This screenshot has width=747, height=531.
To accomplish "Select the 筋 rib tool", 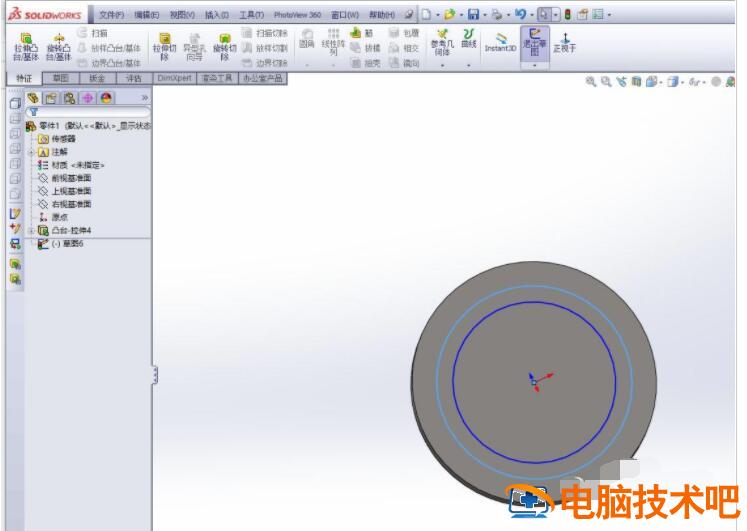I will [362, 33].
